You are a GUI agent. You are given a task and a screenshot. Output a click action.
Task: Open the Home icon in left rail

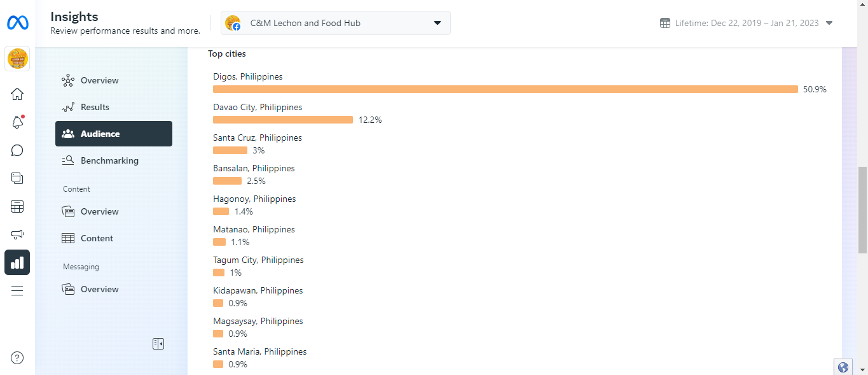17,94
